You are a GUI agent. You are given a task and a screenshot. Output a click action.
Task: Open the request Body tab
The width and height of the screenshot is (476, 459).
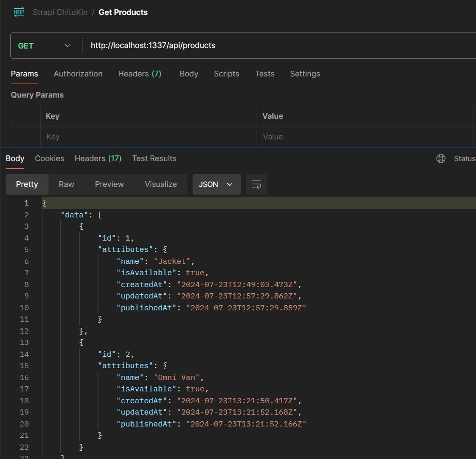click(189, 74)
